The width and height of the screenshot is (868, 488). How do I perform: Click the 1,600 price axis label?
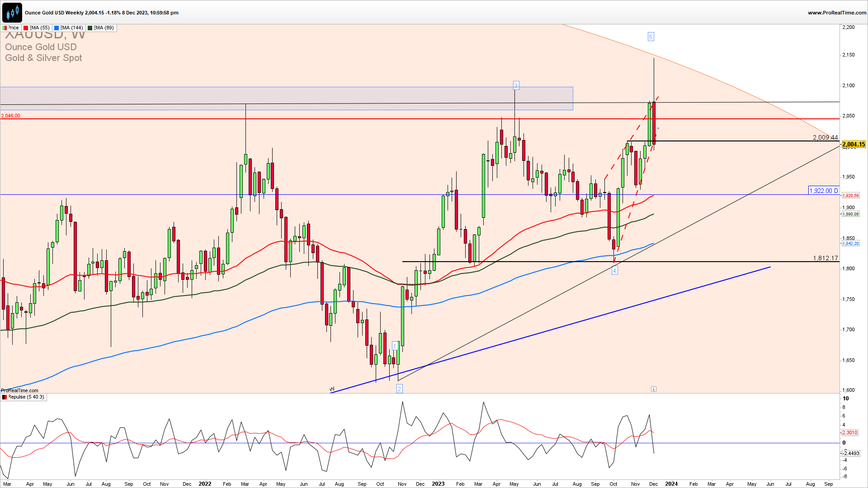[849, 390]
